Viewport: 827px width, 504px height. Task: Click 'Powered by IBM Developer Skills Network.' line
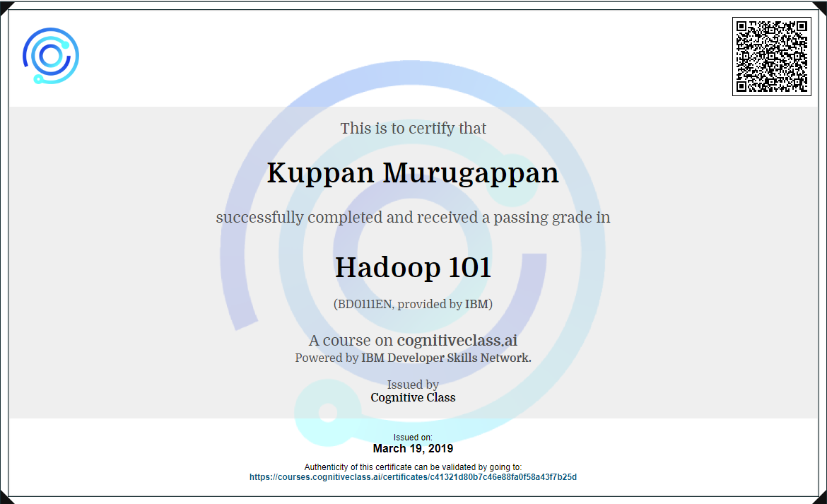click(413, 358)
